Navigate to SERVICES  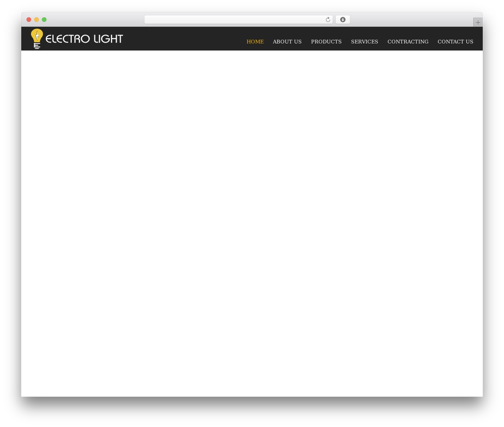click(x=365, y=42)
